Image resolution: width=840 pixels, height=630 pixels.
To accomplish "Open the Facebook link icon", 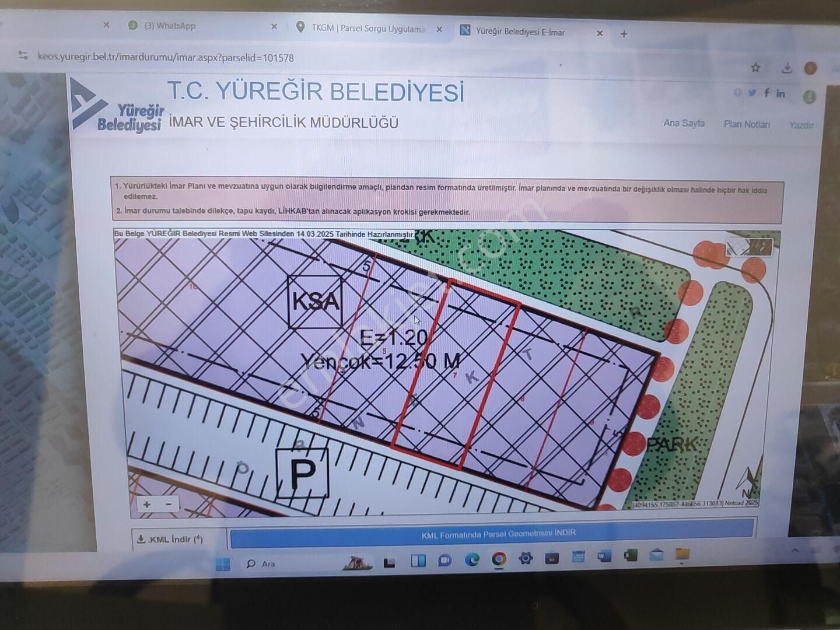I will pyautogui.click(x=766, y=93).
